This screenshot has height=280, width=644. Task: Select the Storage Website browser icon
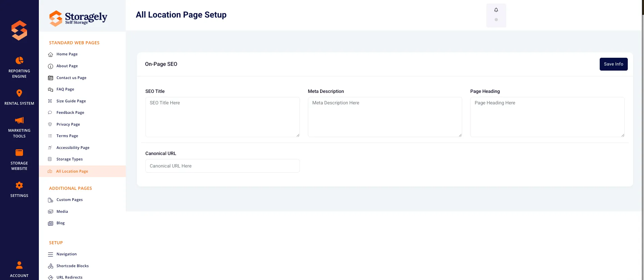19,153
